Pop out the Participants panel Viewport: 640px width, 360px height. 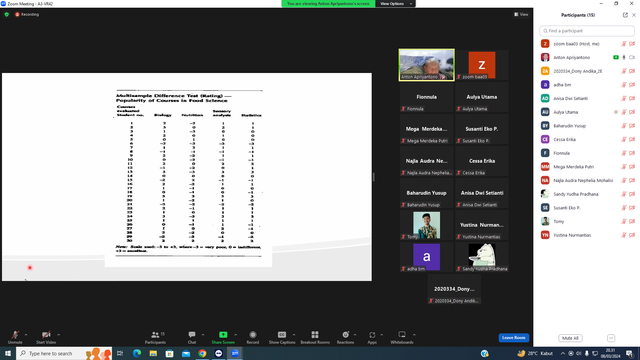[x=625, y=15]
